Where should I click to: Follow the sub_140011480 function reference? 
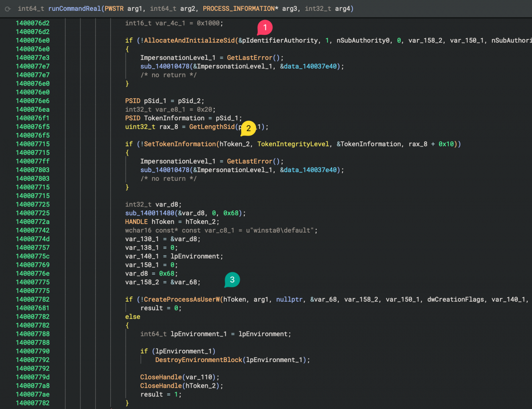(x=149, y=213)
